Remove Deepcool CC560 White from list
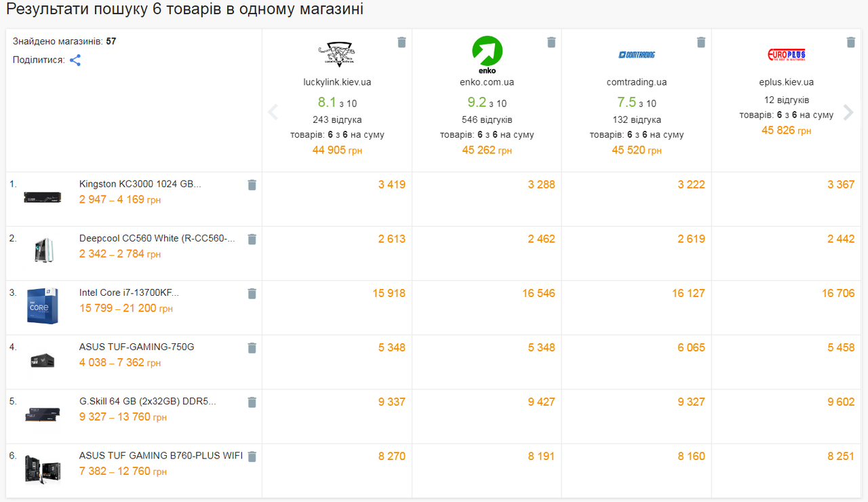Image resolution: width=868 pixels, height=502 pixels. click(252, 239)
